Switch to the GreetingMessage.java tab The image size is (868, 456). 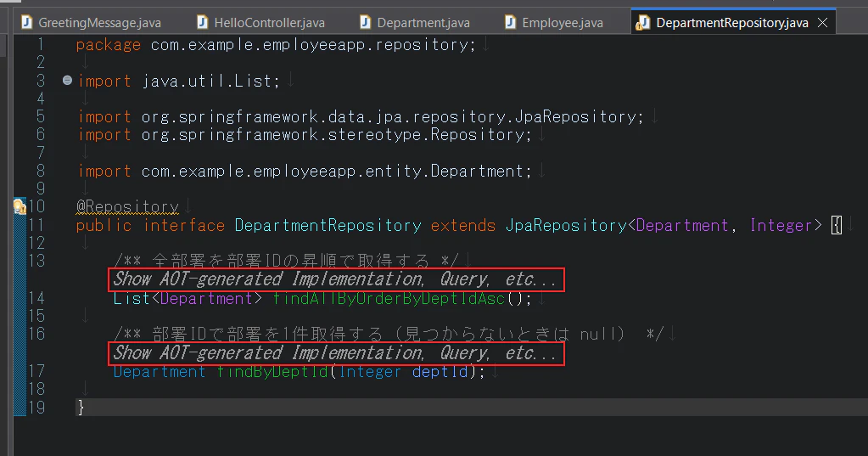(x=92, y=23)
